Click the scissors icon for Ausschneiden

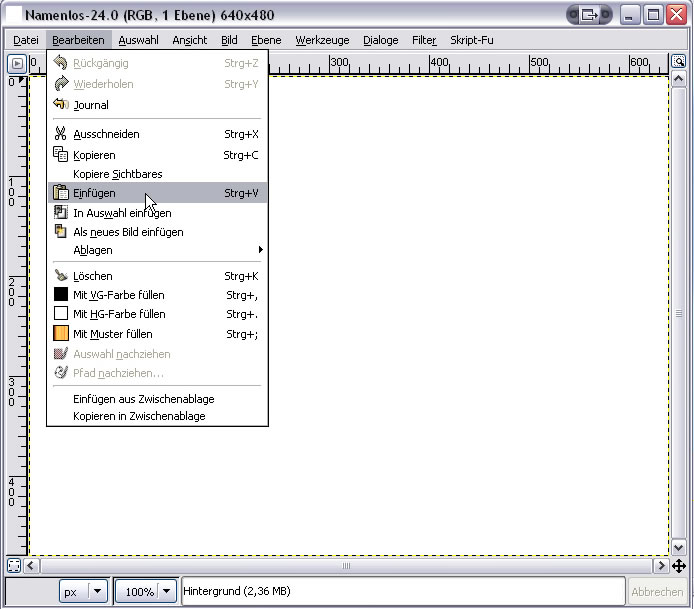[x=60, y=134]
